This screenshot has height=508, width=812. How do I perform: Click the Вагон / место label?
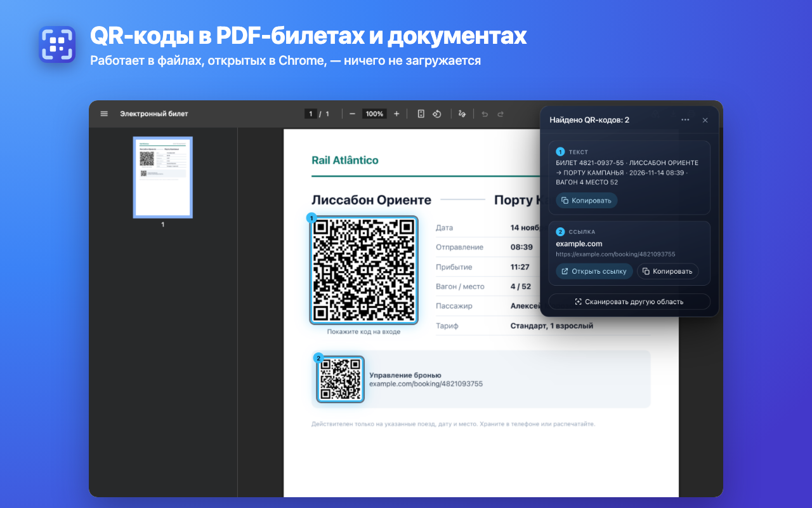coord(460,286)
